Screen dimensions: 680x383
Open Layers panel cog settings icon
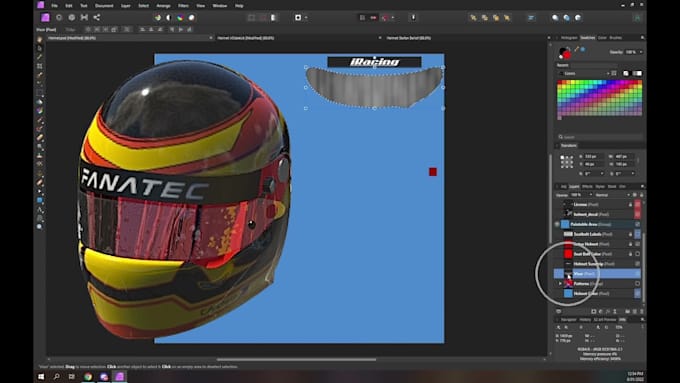pos(634,195)
